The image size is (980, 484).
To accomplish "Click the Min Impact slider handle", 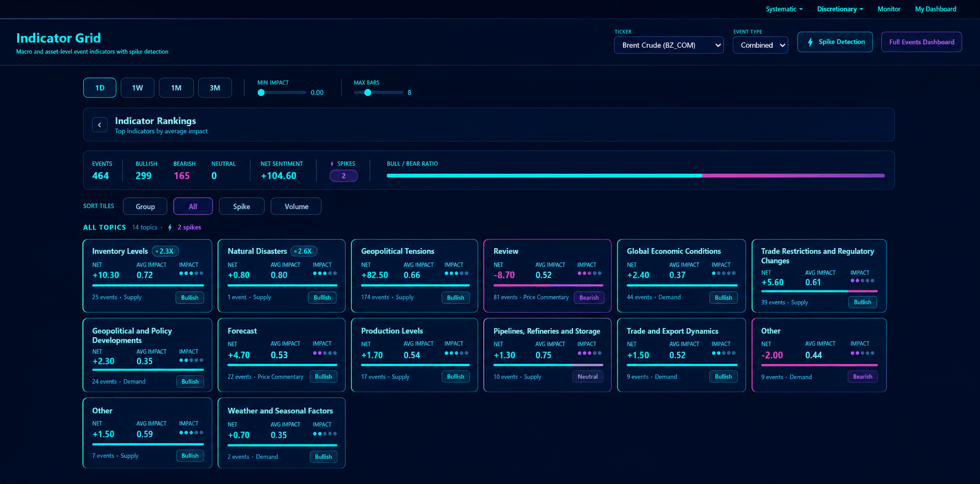I will pyautogui.click(x=261, y=92).
